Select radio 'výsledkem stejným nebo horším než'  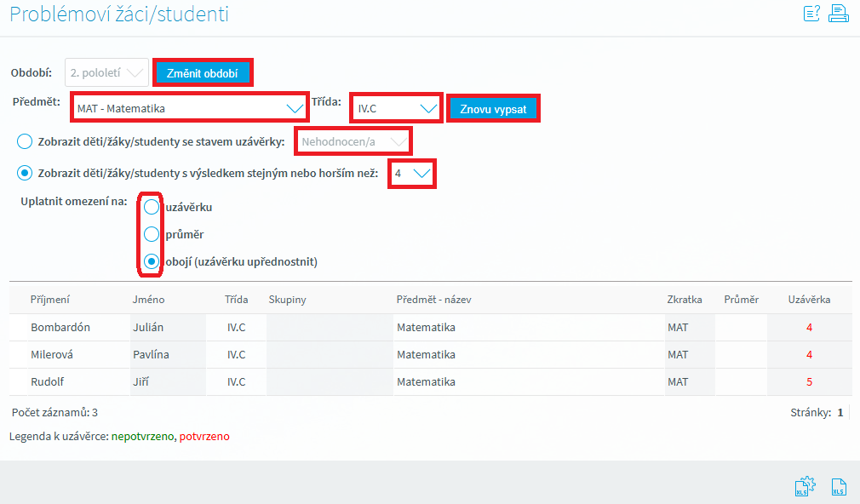(x=25, y=173)
